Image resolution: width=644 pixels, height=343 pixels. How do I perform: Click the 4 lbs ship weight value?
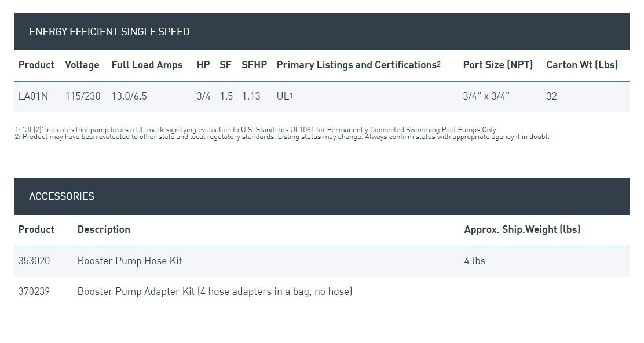click(x=475, y=261)
